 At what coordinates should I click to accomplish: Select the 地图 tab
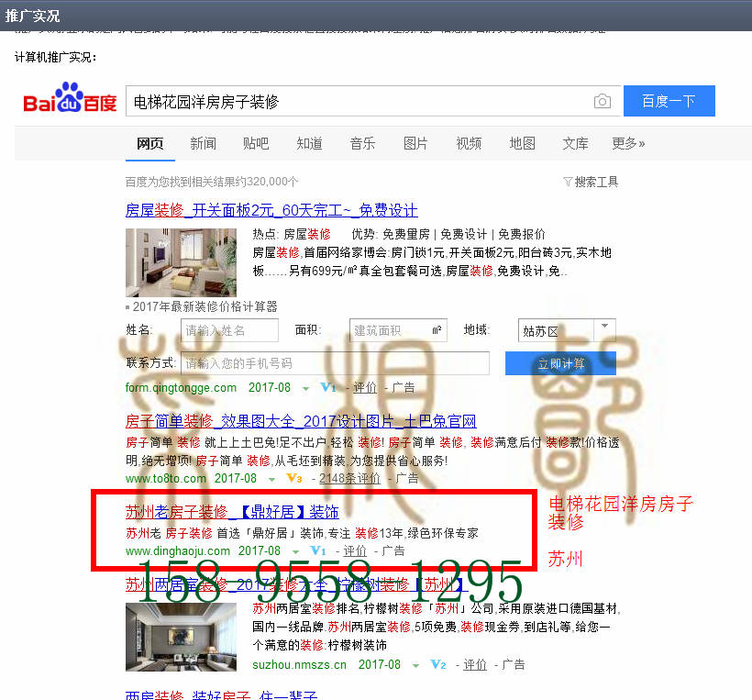click(x=523, y=143)
